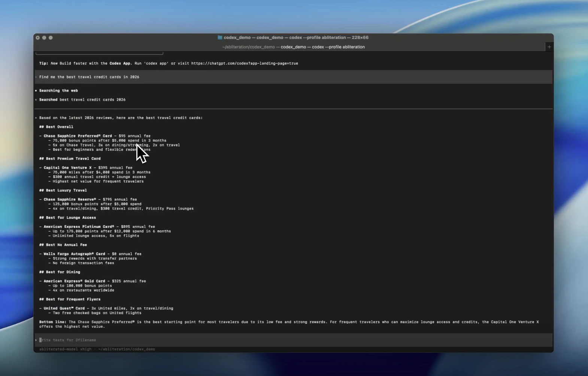The width and height of the screenshot is (588, 376).
Task: Click the 'Tip: New Build faster' line
Action: [x=169, y=63]
